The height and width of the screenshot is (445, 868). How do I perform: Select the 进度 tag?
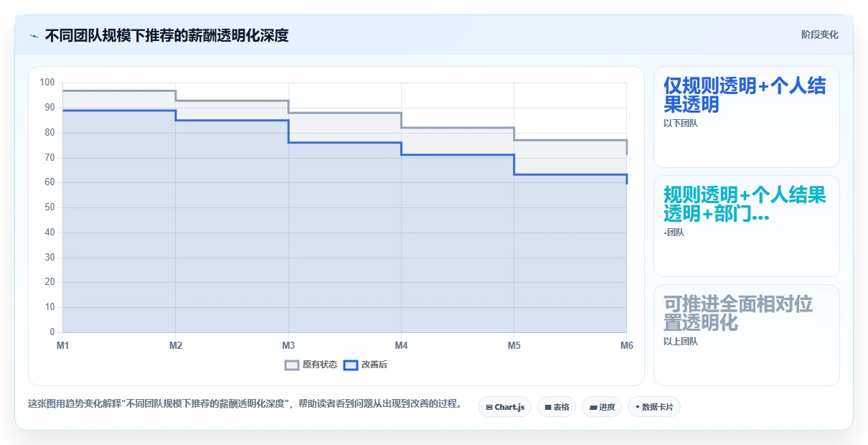[x=602, y=407]
